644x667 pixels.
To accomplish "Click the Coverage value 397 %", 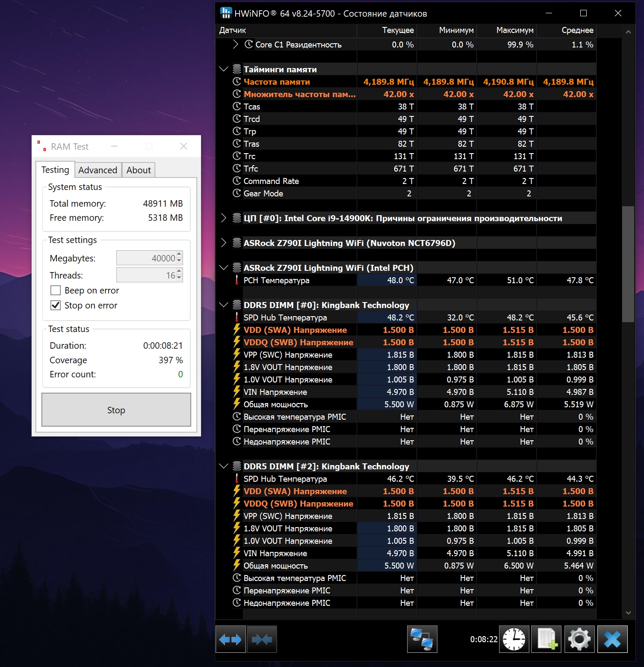I will [x=171, y=360].
